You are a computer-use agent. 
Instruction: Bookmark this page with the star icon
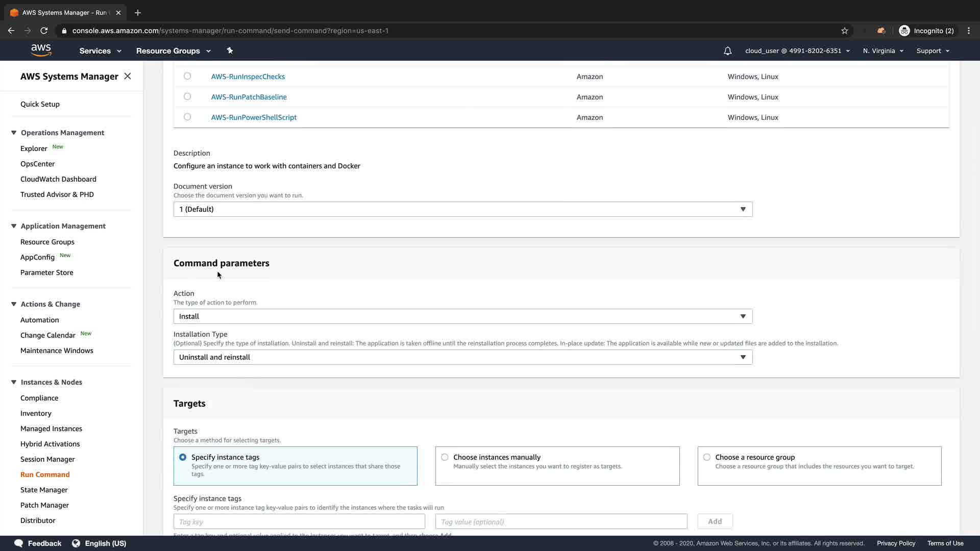[x=844, y=31]
